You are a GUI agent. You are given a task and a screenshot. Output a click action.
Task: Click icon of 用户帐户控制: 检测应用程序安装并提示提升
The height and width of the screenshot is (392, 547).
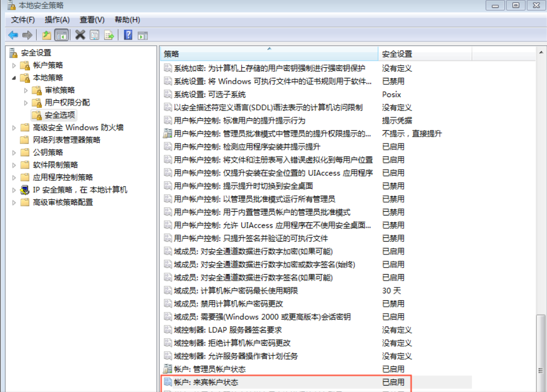(x=168, y=147)
